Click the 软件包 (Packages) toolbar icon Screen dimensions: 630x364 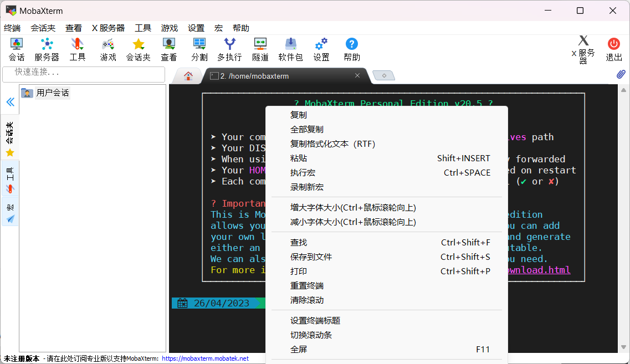point(290,49)
